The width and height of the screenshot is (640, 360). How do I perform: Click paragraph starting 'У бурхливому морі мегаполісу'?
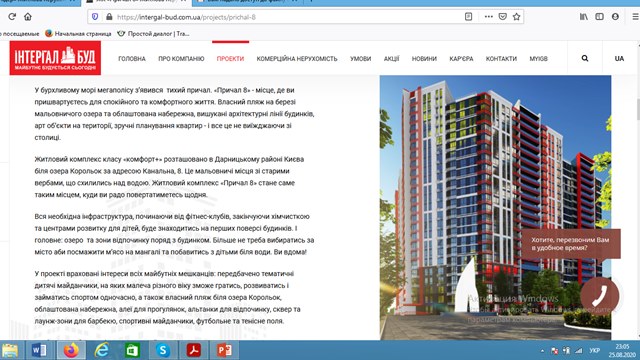[174, 113]
